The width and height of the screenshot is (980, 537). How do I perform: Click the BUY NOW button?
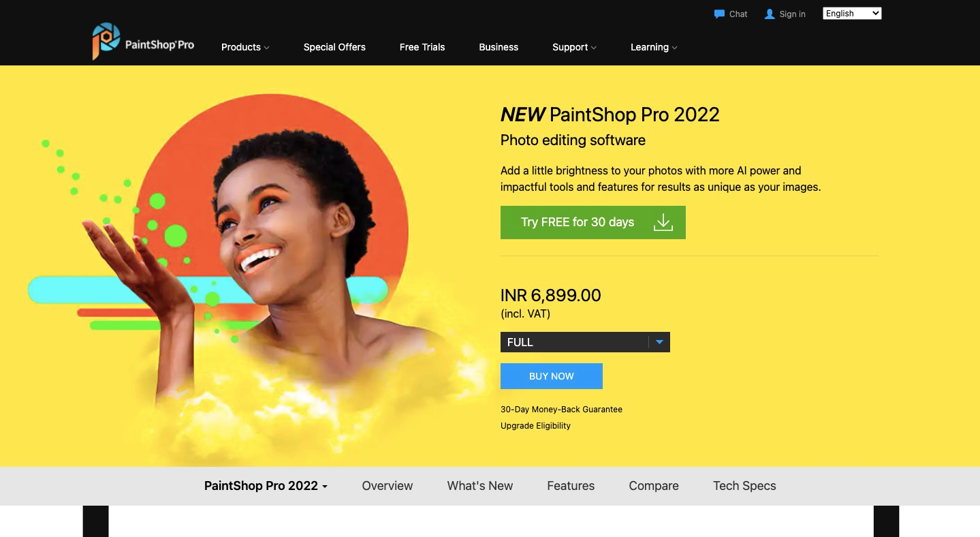pyautogui.click(x=552, y=376)
